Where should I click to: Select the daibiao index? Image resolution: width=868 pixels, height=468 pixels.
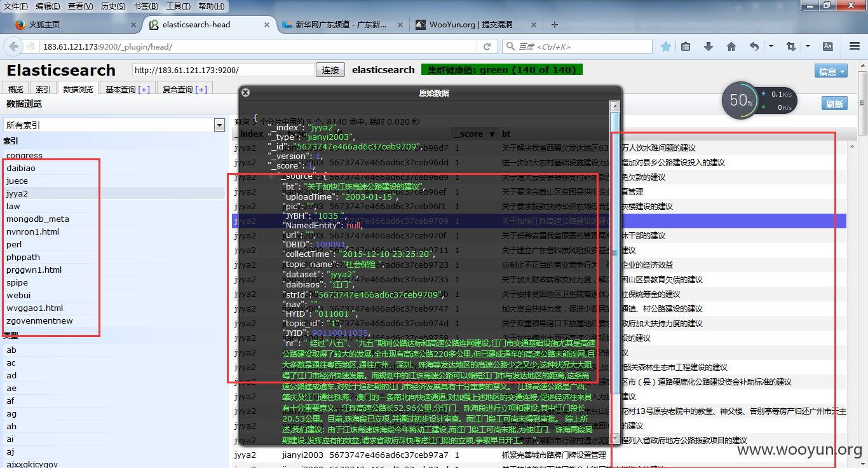click(114, 168)
